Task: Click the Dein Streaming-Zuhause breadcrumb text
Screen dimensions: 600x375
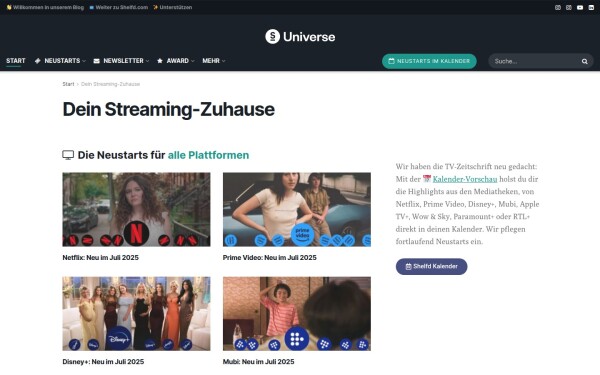Action: click(x=111, y=84)
